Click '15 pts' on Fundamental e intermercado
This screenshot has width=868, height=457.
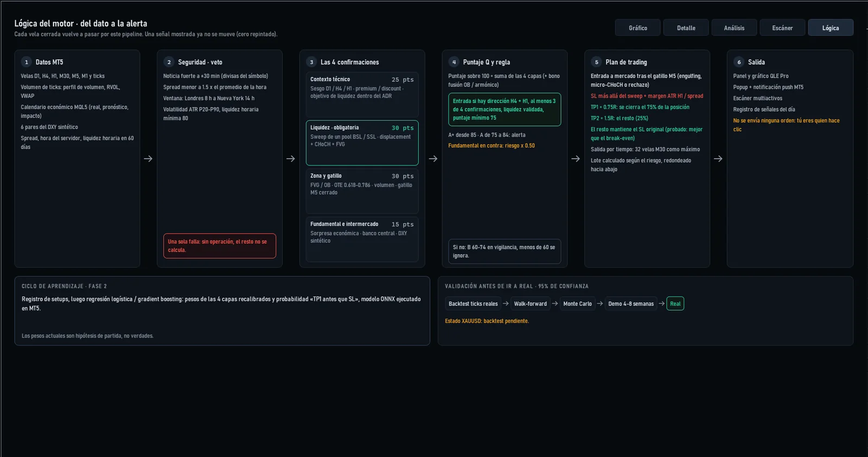[403, 224]
